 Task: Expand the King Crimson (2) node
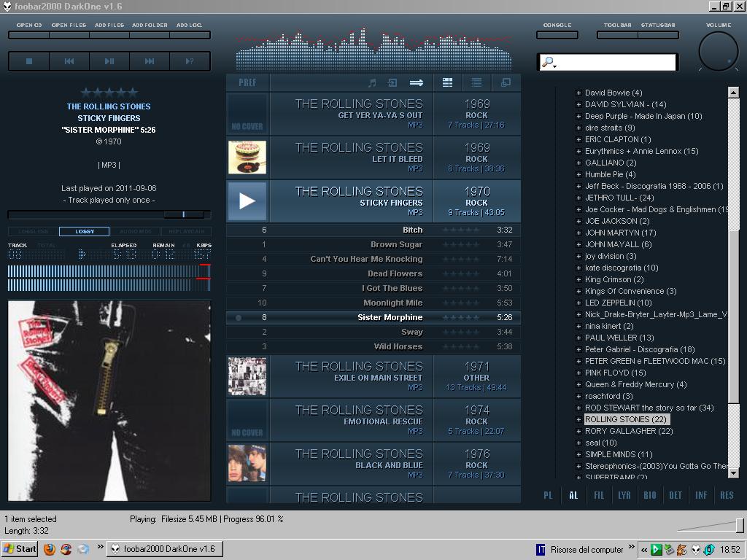coord(578,279)
